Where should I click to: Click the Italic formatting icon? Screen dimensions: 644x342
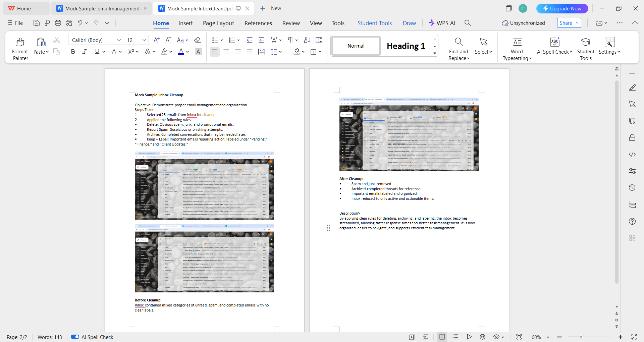(85, 52)
